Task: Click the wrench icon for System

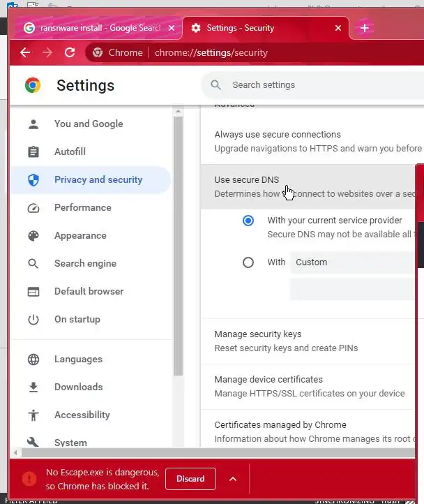Action: point(33,443)
